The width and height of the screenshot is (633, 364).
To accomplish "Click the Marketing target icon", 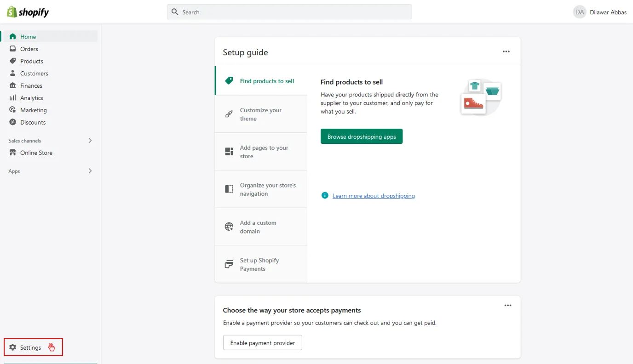I will coord(13,110).
